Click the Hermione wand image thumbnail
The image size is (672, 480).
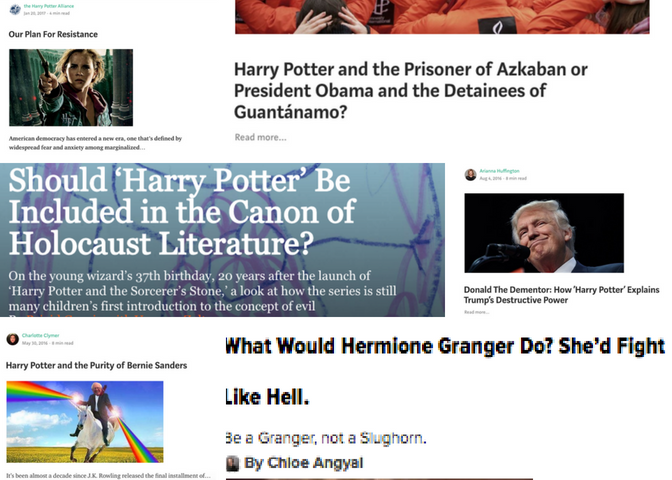click(x=71, y=87)
